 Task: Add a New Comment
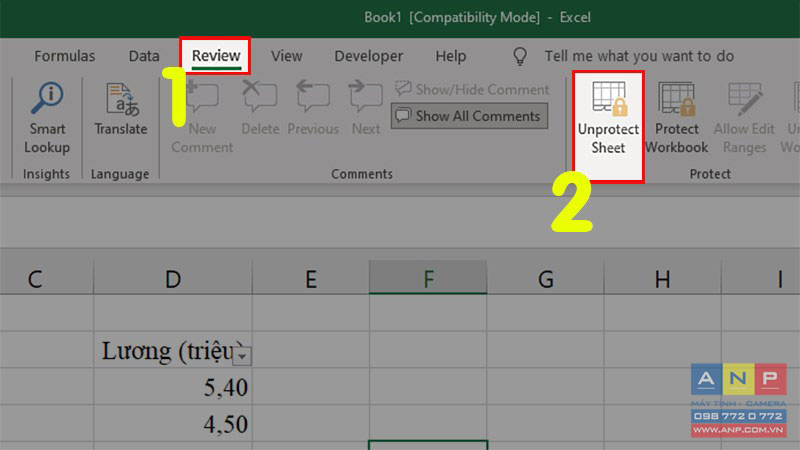coord(202,118)
